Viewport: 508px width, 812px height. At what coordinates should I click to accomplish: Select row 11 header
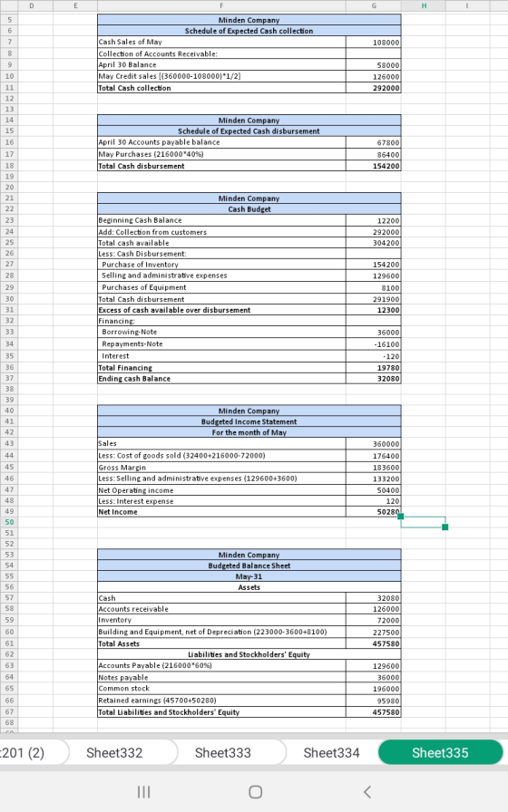[9, 88]
